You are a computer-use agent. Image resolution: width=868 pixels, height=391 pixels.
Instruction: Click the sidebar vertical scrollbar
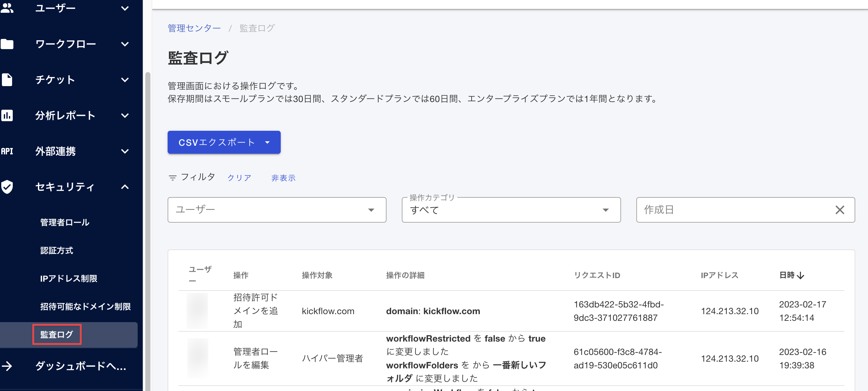pyautogui.click(x=147, y=232)
